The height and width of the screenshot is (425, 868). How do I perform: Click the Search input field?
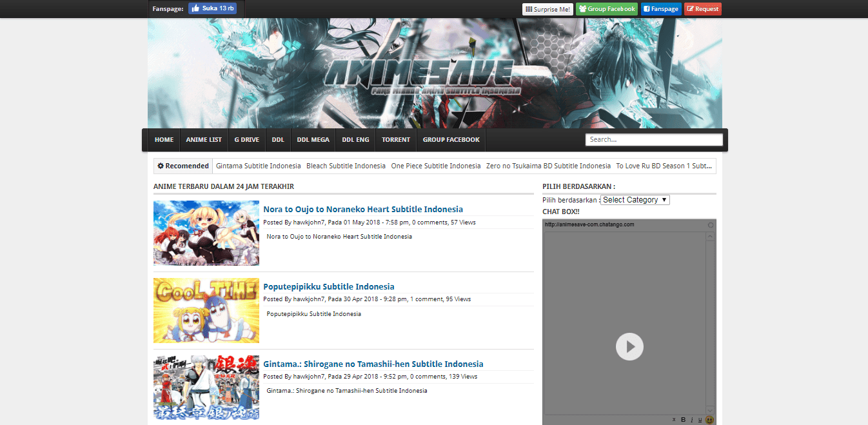653,139
